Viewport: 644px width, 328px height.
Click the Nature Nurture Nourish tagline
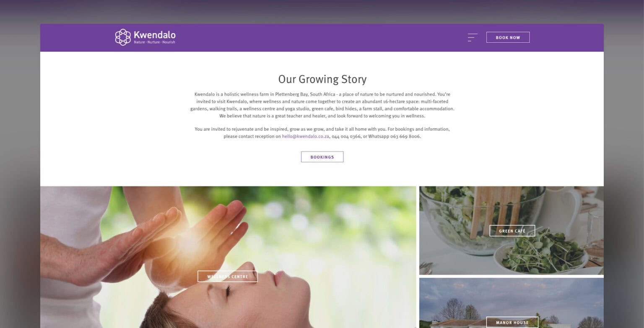click(x=154, y=42)
